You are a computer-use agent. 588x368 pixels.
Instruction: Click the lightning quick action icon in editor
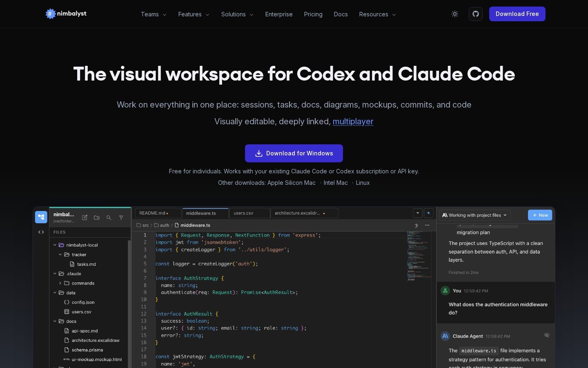coord(416,225)
